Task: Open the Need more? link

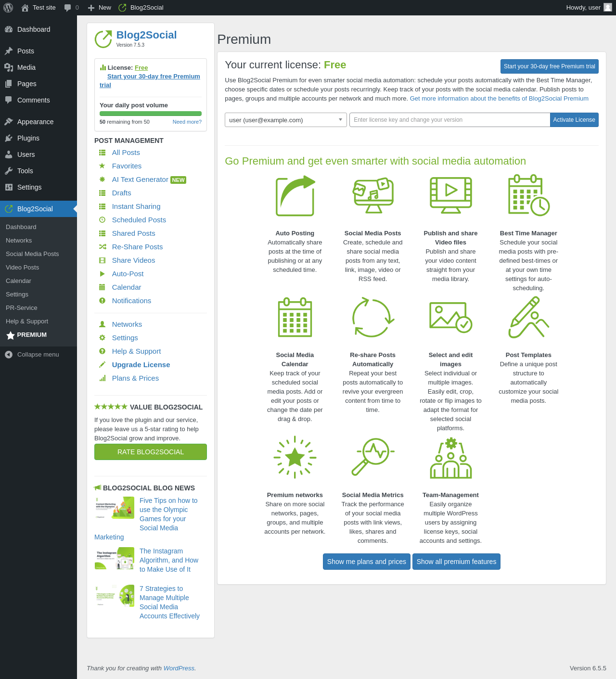Action: click(187, 122)
